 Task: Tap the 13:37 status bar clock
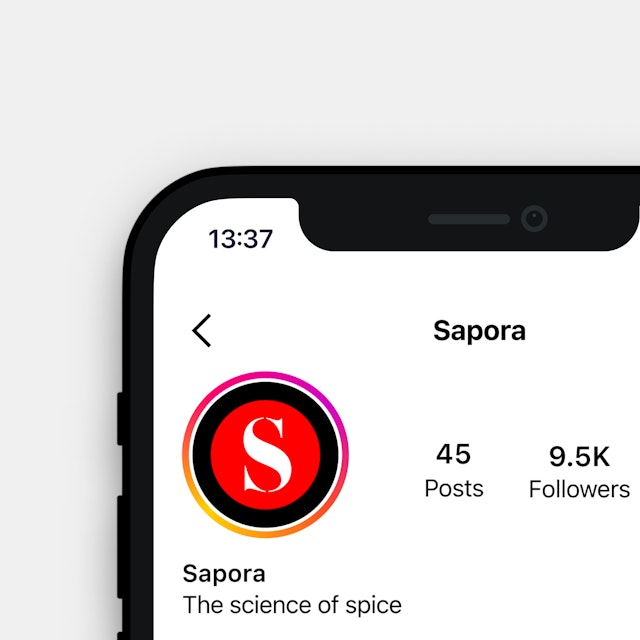[240, 239]
